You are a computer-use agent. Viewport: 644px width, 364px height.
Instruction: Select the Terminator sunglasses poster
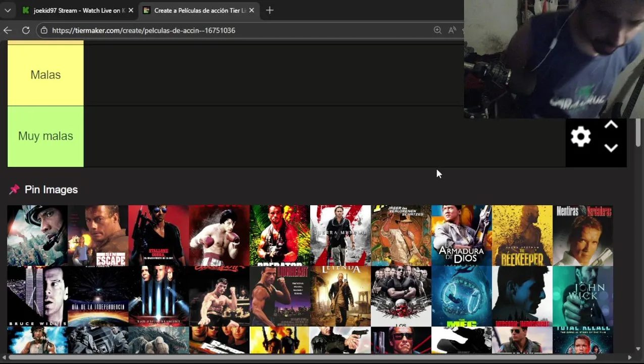pyautogui.click(x=401, y=340)
